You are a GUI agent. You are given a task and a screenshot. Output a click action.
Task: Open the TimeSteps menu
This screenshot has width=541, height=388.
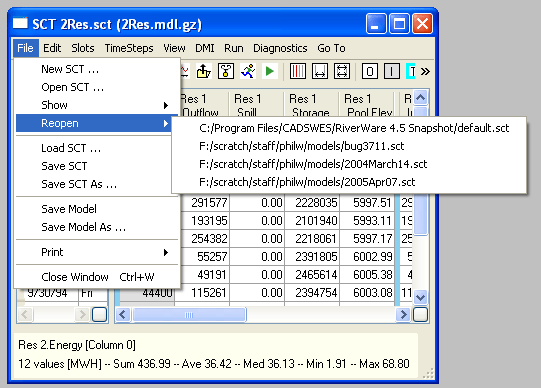click(129, 48)
